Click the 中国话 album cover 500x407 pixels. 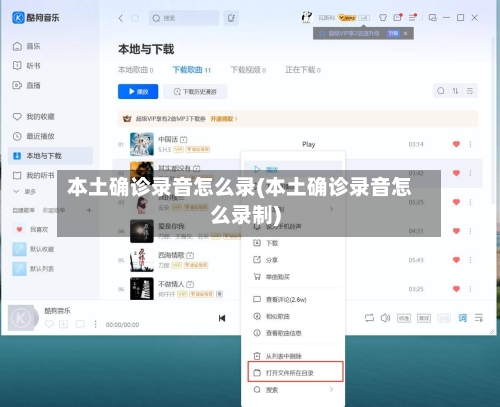(x=142, y=144)
